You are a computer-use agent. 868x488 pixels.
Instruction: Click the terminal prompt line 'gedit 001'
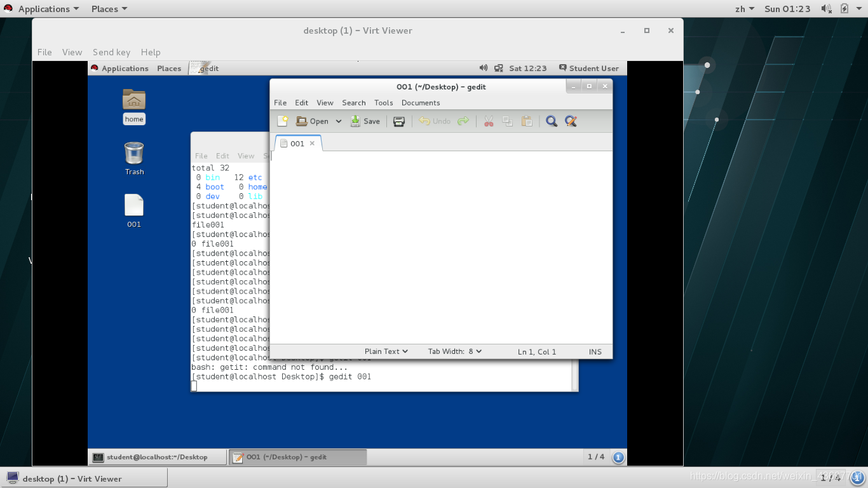coord(281,377)
